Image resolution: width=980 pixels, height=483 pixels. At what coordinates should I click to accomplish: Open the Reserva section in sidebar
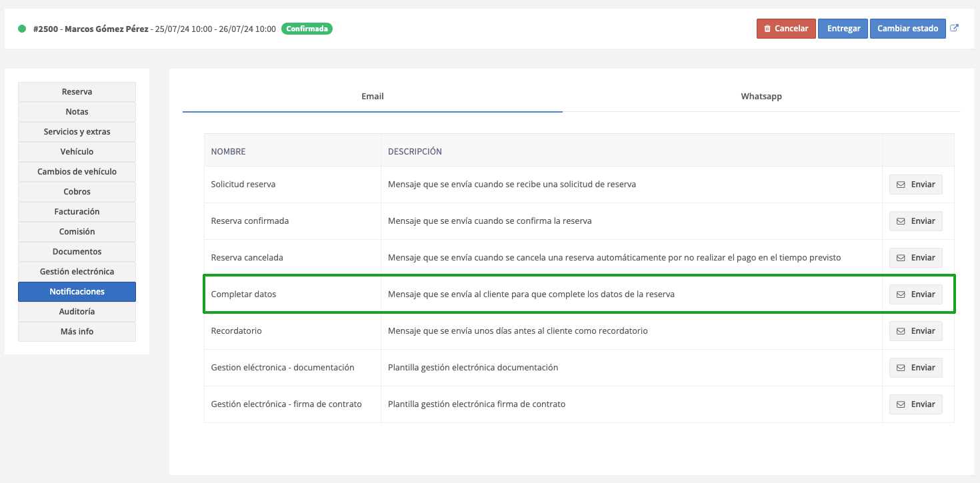77,92
